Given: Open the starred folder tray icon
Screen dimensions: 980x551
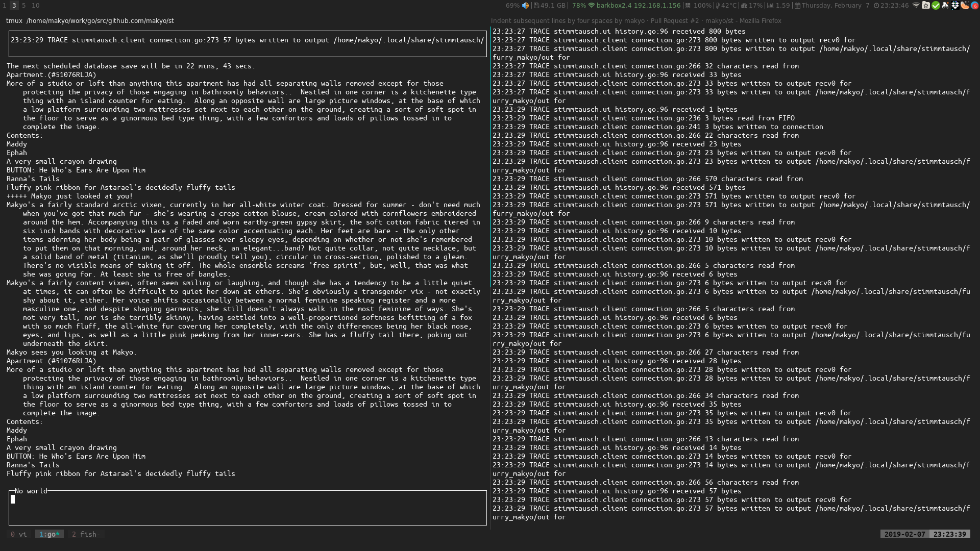Looking at the screenshot, I should pyautogui.click(x=926, y=6).
